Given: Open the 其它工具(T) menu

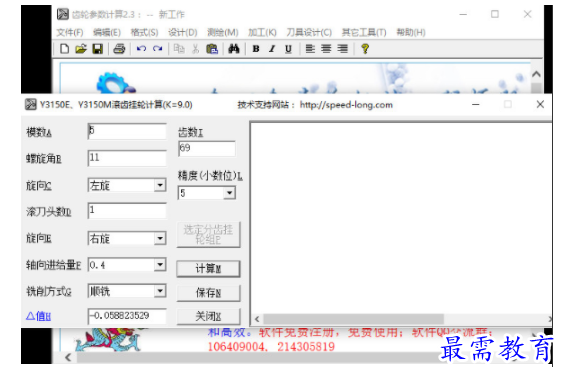Looking at the screenshot, I should point(364,32).
